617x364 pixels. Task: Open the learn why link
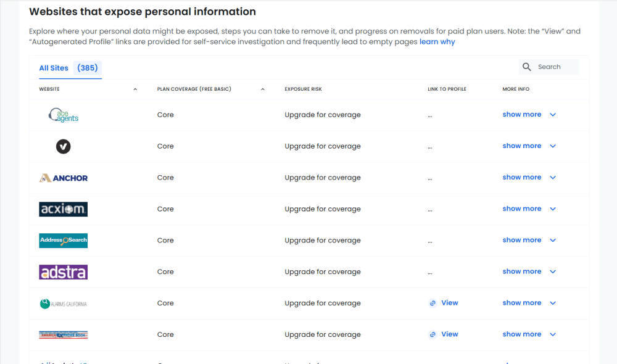[x=437, y=42]
